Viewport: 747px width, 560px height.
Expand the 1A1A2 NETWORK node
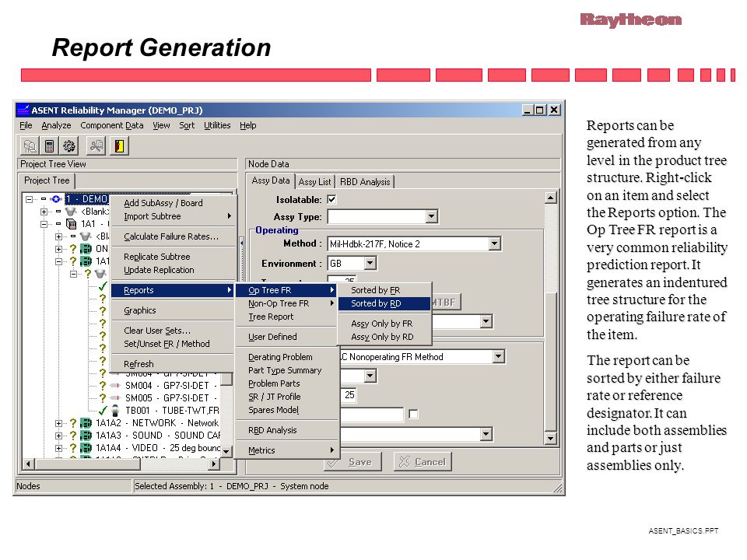(x=58, y=423)
